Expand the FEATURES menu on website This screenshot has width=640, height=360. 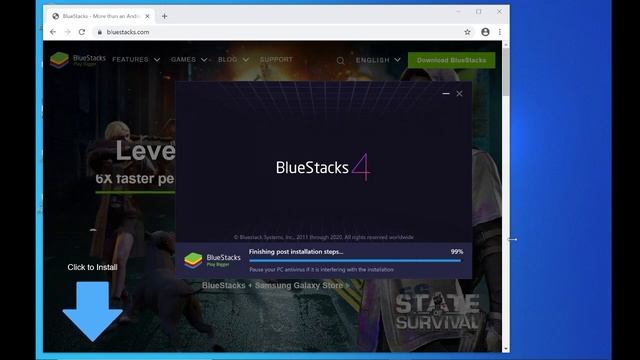coord(136,60)
